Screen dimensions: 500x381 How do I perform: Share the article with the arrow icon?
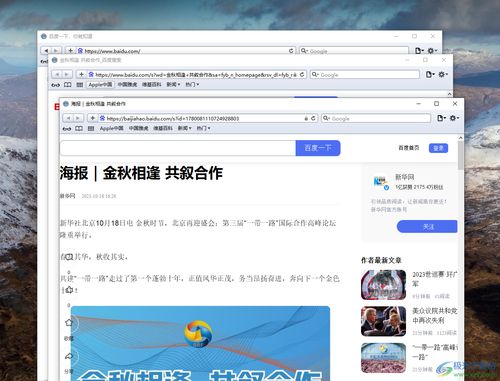click(69, 356)
